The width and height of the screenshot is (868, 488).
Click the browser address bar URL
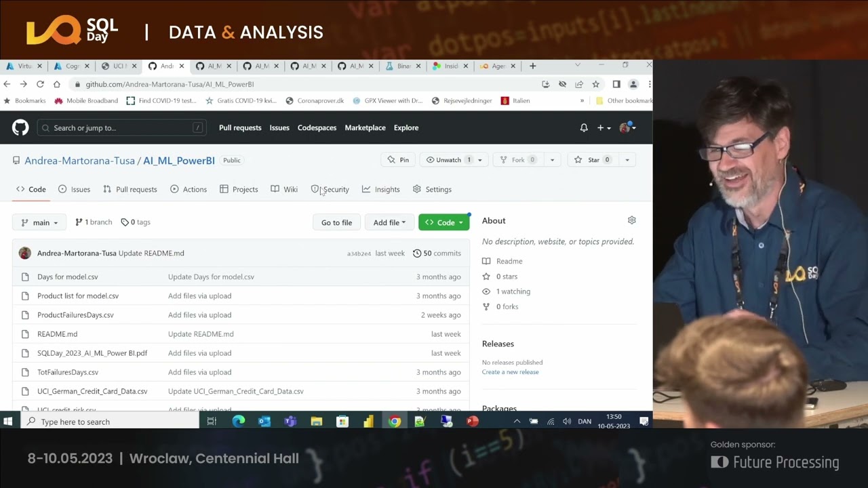pyautogui.click(x=170, y=84)
